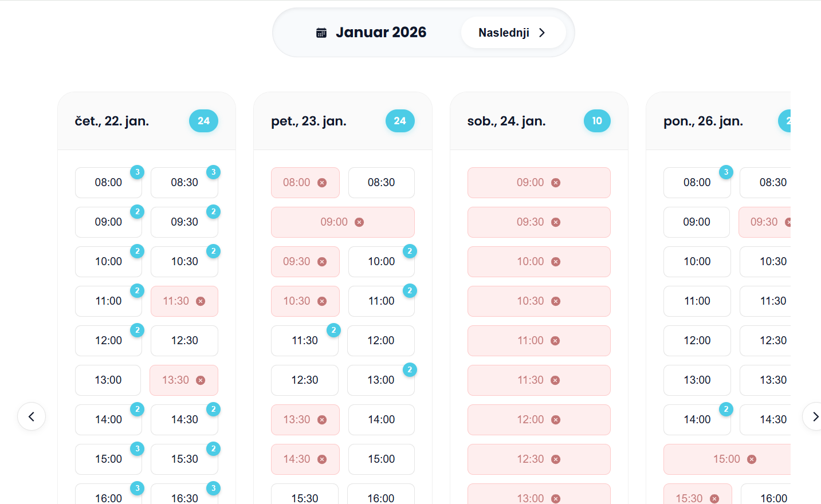The width and height of the screenshot is (821, 504).
Task: Select the 13:00 slot on Thursday
Action: pyautogui.click(x=108, y=380)
